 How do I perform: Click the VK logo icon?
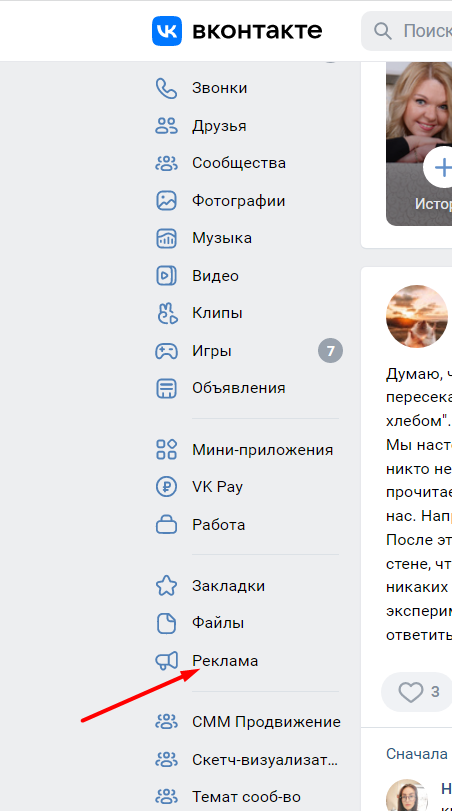tap(167, 31)
